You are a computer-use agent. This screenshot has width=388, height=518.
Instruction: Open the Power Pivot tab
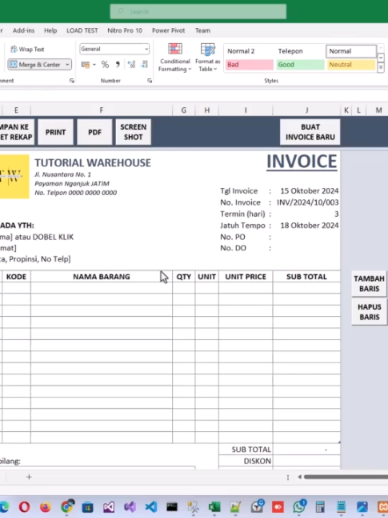coord(168,31)
